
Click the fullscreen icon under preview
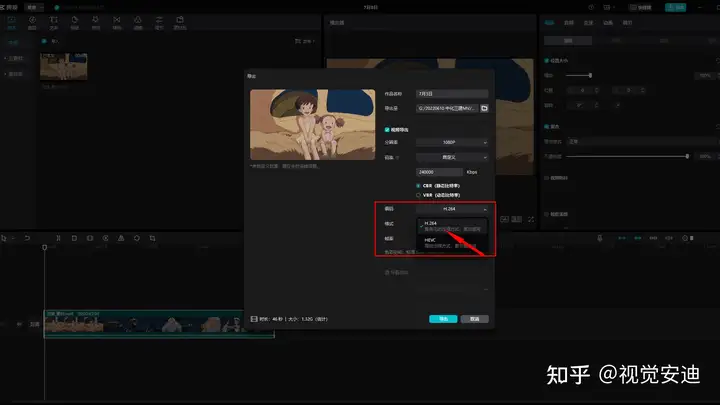[x=531, y=219]
